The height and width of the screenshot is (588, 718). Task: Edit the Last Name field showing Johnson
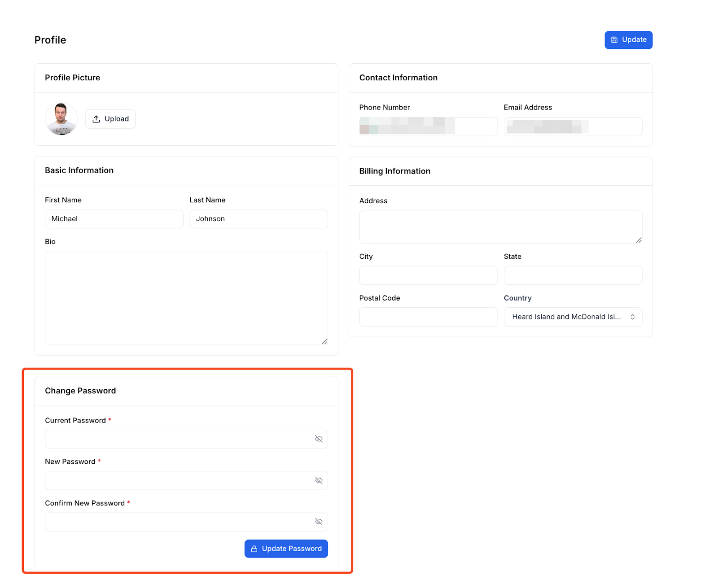click(x=258, y=219)
